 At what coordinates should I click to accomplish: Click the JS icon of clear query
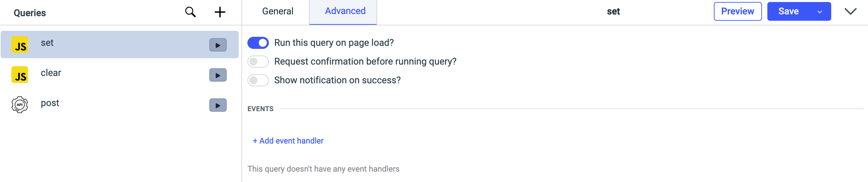click(20, 75)
